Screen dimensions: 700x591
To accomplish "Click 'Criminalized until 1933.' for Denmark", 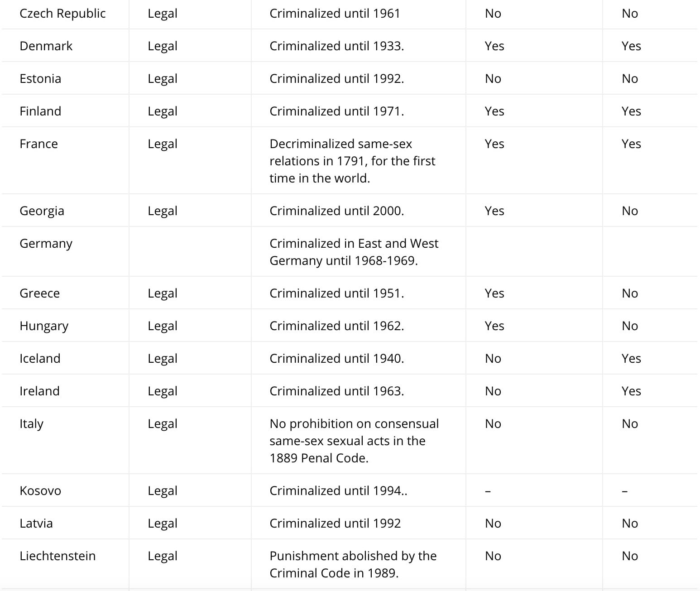I will (x=336, y=46).
